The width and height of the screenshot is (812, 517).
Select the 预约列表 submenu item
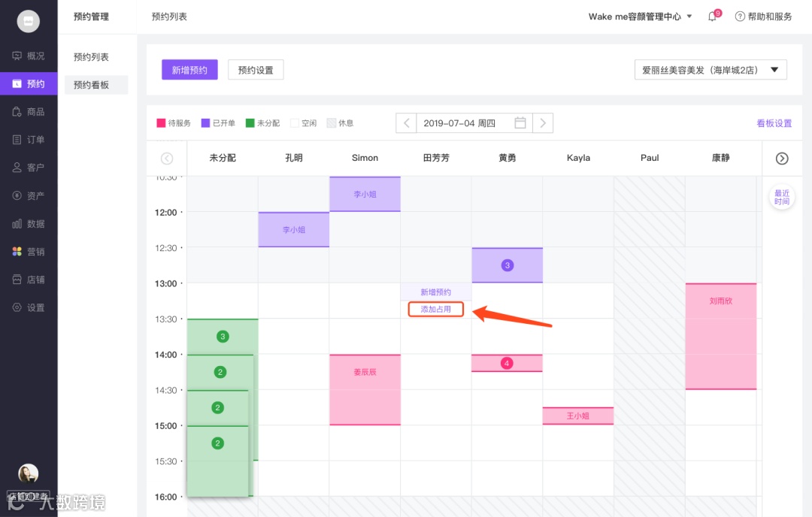point(91,57)
